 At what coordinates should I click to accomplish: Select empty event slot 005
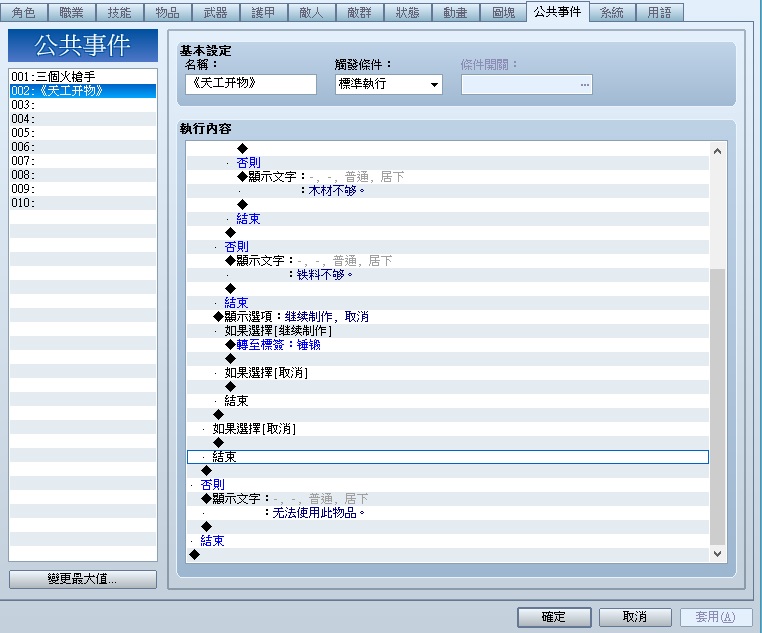pyautogui.click(x=83, y=133)
